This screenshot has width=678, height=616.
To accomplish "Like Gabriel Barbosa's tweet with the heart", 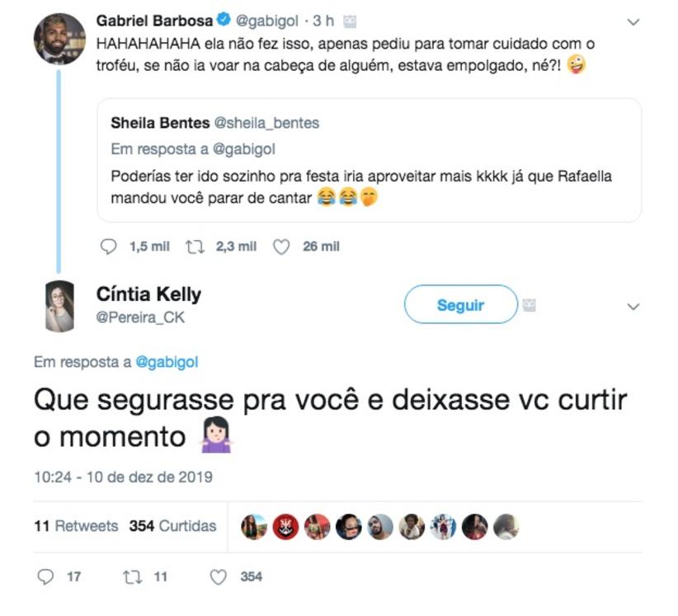I will (x=281, y=247).
